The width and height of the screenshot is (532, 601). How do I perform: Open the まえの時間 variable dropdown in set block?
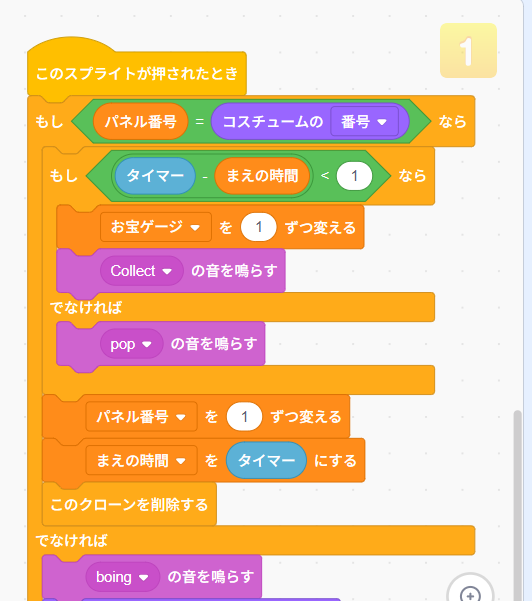click(x=141, y=460)
